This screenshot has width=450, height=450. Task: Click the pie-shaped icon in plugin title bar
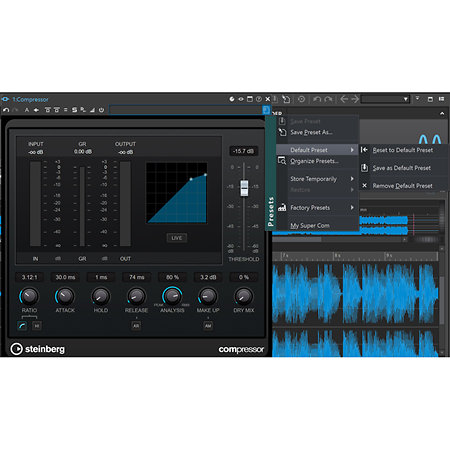click(232, 99)
